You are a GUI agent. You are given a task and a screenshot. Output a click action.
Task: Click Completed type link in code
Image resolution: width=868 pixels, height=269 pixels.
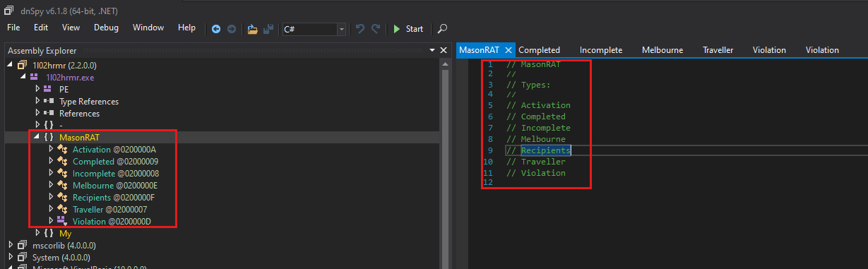coord(543,116)
